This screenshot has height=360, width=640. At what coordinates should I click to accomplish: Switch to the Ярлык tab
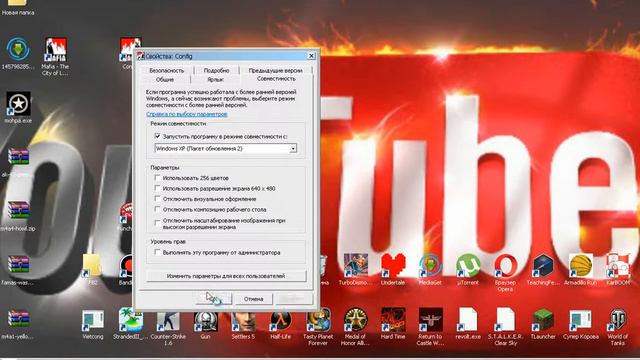[x=216, y=80]
